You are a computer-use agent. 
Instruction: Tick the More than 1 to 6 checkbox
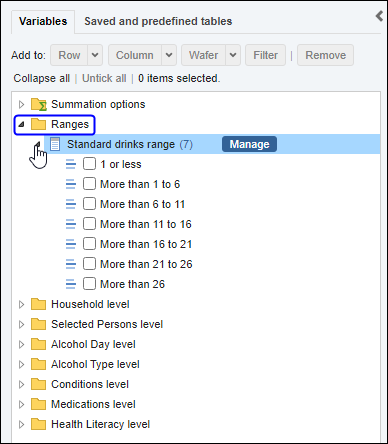coord(89,184)
